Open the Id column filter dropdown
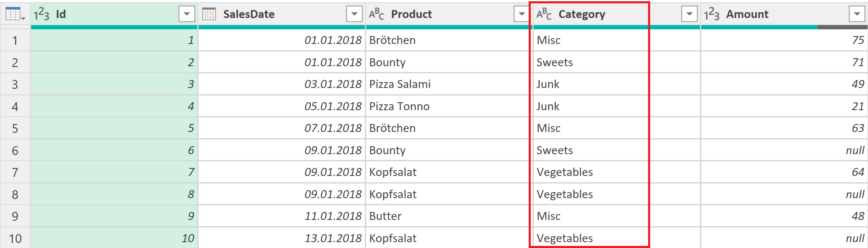This screenshot has height=248, width=868. point(186,14)
